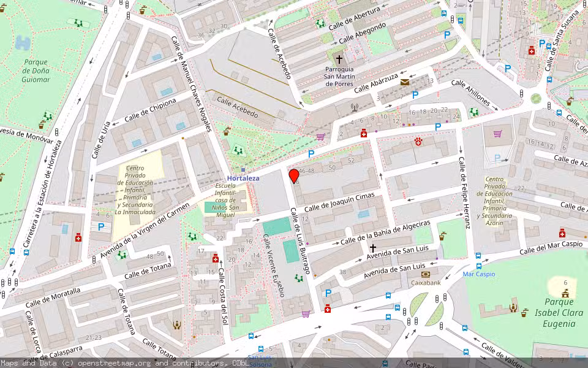
Task: Select the Parque Isabel Clara Eugenia label
Action: tap(559, 313)
